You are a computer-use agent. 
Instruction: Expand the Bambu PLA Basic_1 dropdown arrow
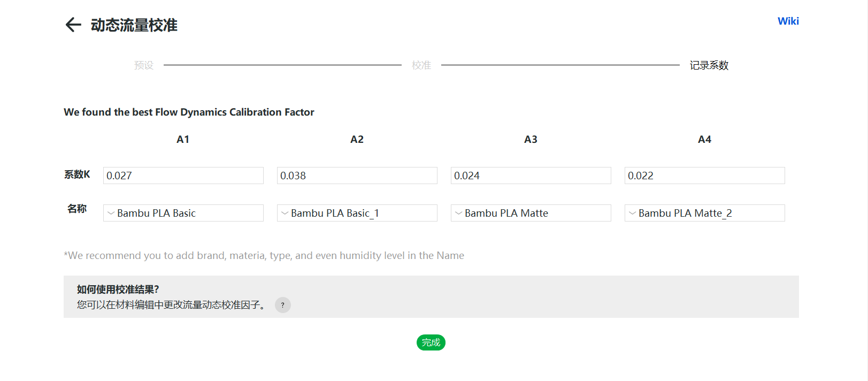[285, 213]
